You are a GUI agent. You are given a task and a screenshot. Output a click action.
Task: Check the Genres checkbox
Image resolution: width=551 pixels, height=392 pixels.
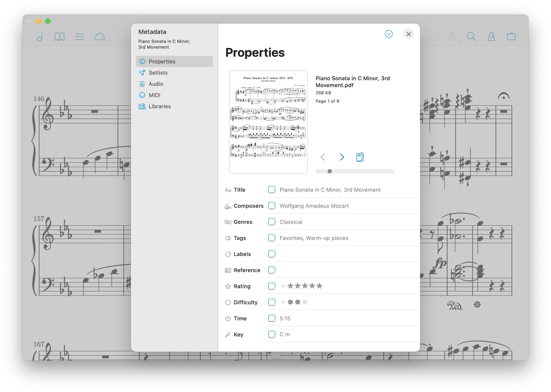pos(272,222)
